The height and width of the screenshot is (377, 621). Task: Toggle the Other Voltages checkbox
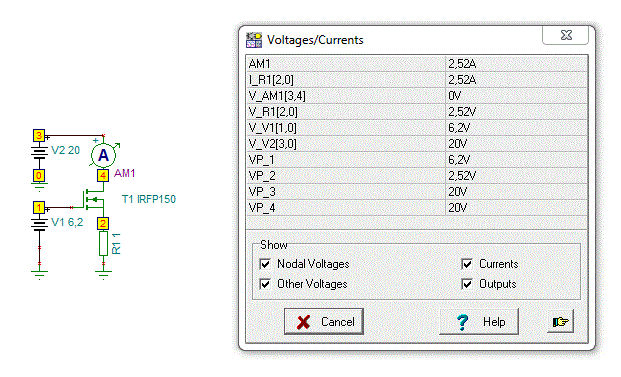point(265,284)
